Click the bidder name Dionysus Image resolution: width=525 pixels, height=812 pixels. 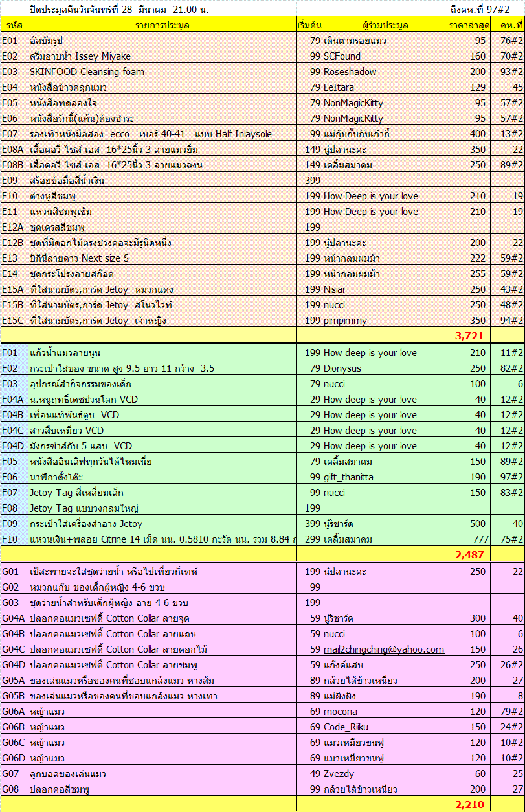point(385,368)
